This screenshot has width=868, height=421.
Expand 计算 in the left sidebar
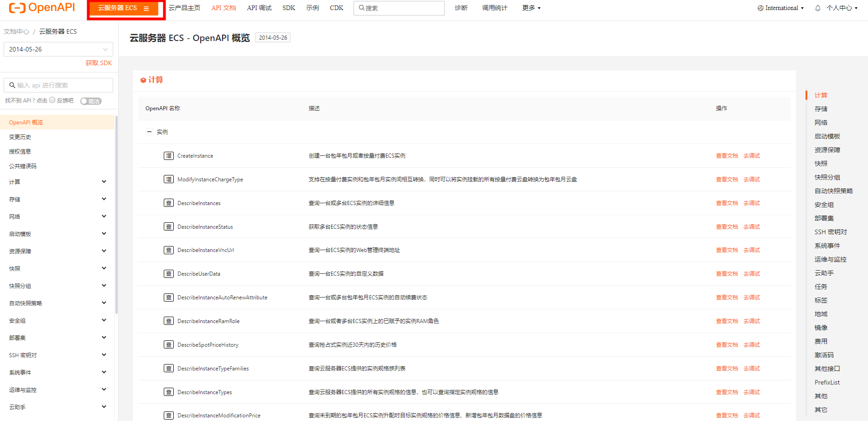(x=104, y=182)
